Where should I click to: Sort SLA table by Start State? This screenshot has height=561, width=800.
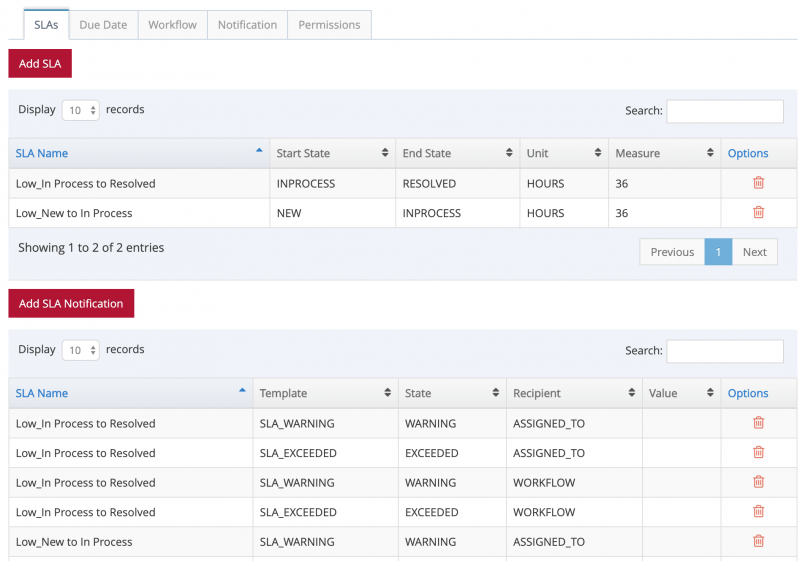pos(332,153)
